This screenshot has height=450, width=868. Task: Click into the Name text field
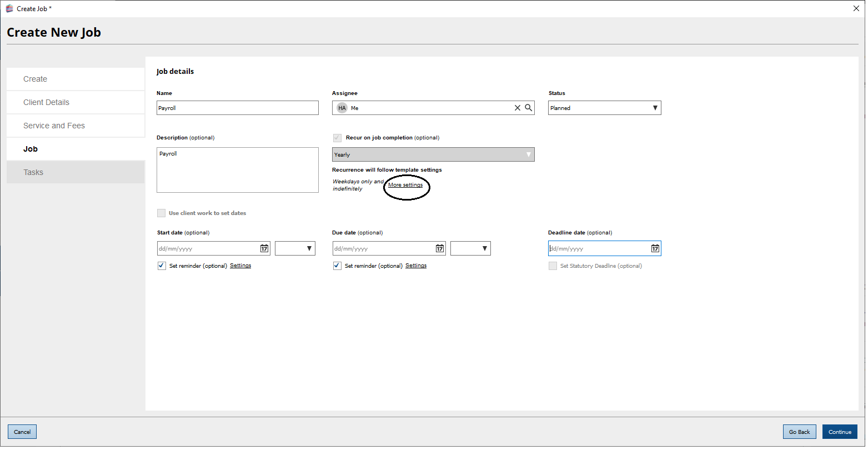(x=238, y=108)
